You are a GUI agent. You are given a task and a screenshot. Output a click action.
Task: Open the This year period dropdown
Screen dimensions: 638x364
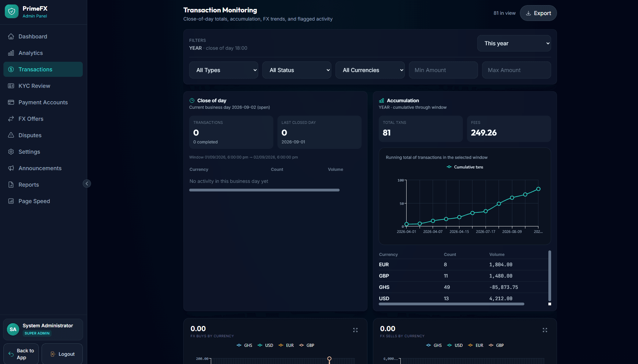click(x=514, y=43)
